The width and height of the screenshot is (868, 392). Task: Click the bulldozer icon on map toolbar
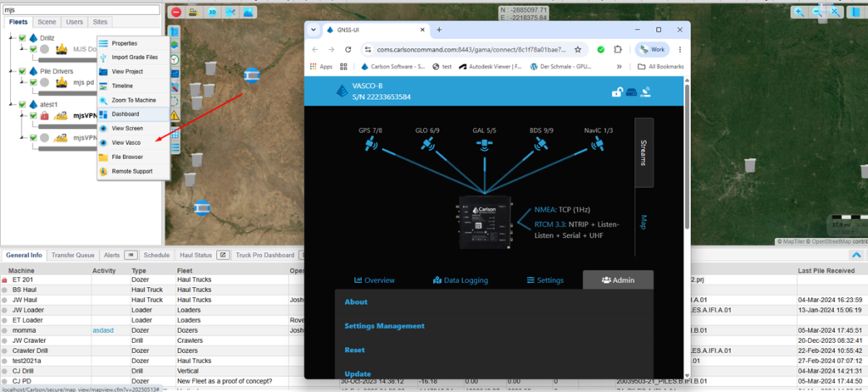tap(193, 11)
